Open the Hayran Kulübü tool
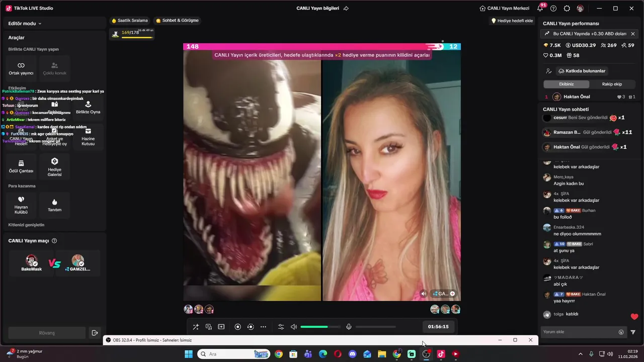The image size is (644, 362). (x=21, y=205)
